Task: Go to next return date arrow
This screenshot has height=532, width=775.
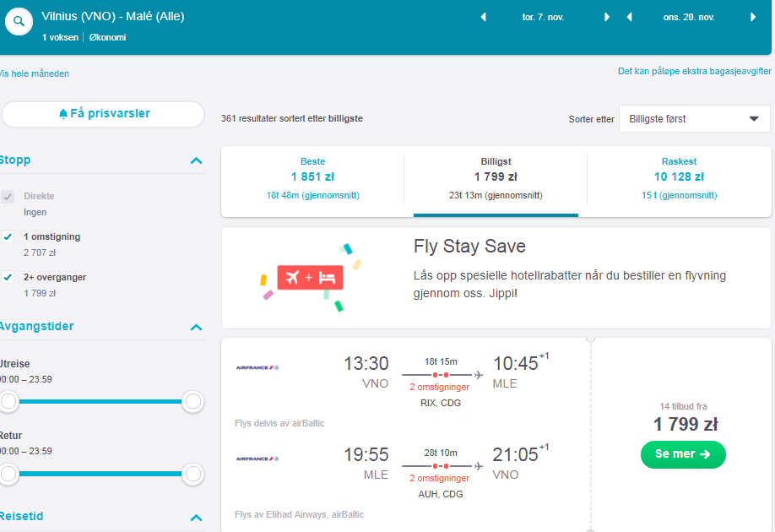Action: click(753, 17)
